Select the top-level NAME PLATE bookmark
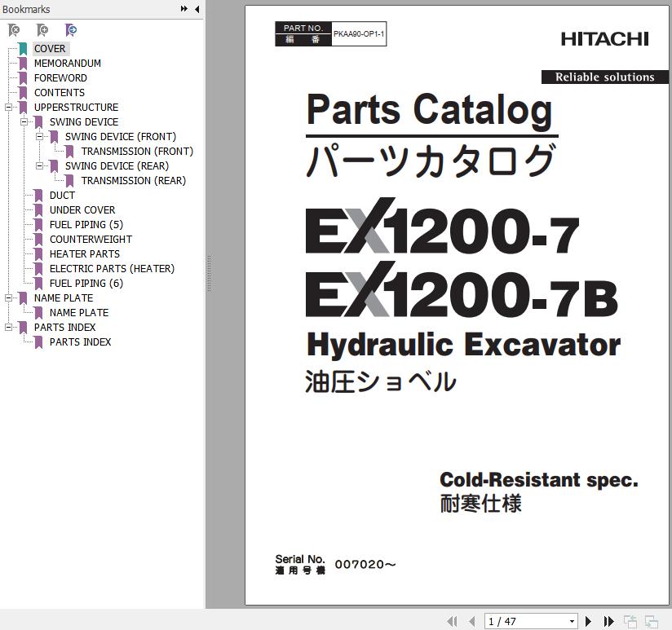Screen dimensions: 672x630 [x=64, y=297]
